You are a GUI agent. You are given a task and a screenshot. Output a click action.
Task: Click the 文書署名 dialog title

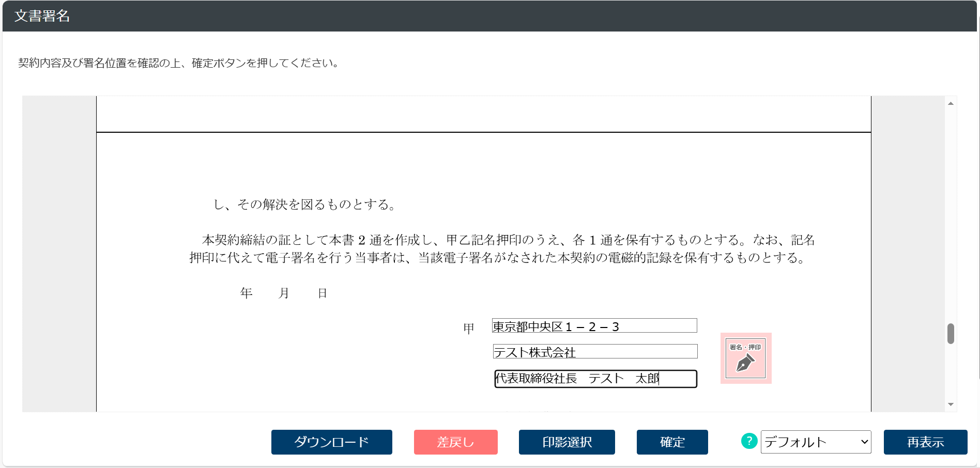[42, 16]
